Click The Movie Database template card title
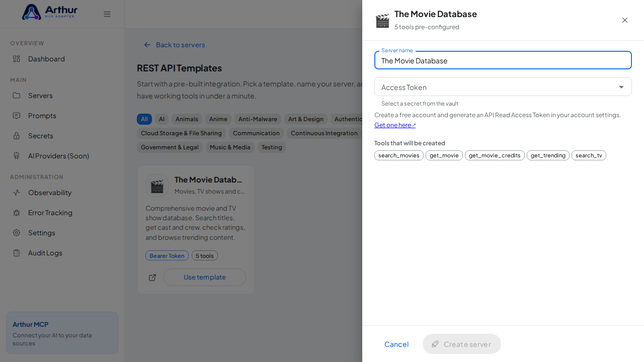The image size is (644, 362). [208, 179]
